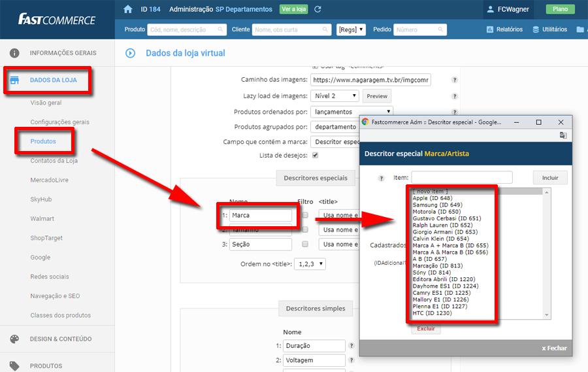The image size is (588, 372).
Task: Open Lazy load Nível 2 dropdown
Action: (335, 95)
